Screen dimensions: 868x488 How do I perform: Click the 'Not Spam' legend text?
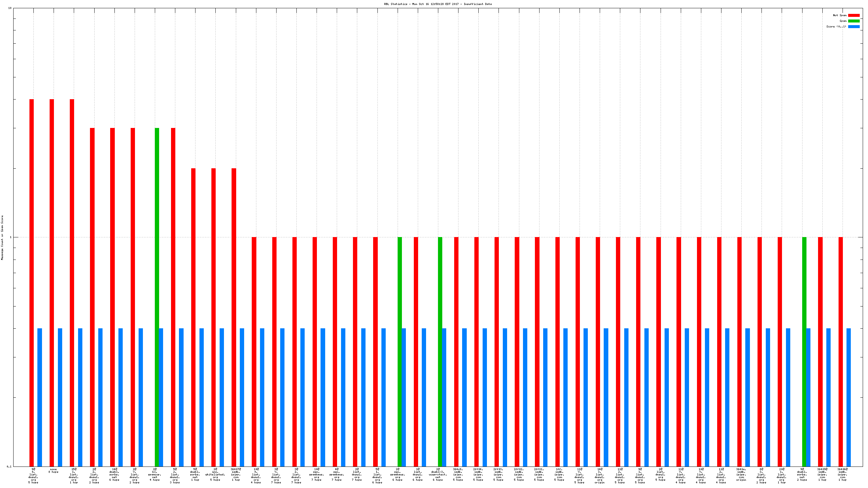(839, 15)
